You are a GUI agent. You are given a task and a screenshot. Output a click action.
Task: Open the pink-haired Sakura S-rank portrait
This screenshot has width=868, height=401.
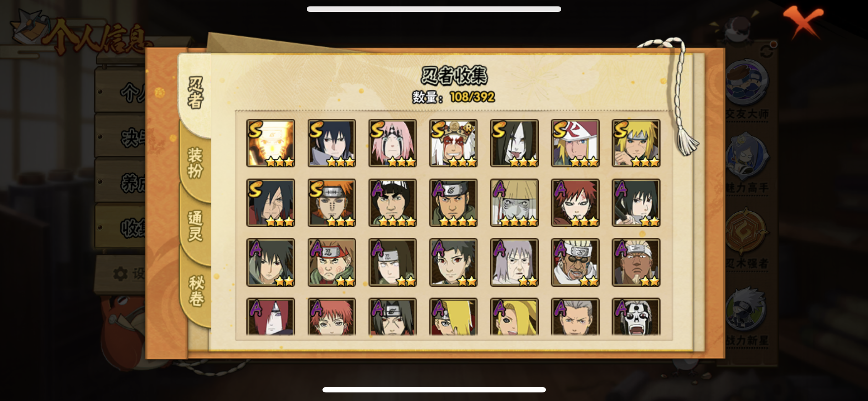pos(392,143)
